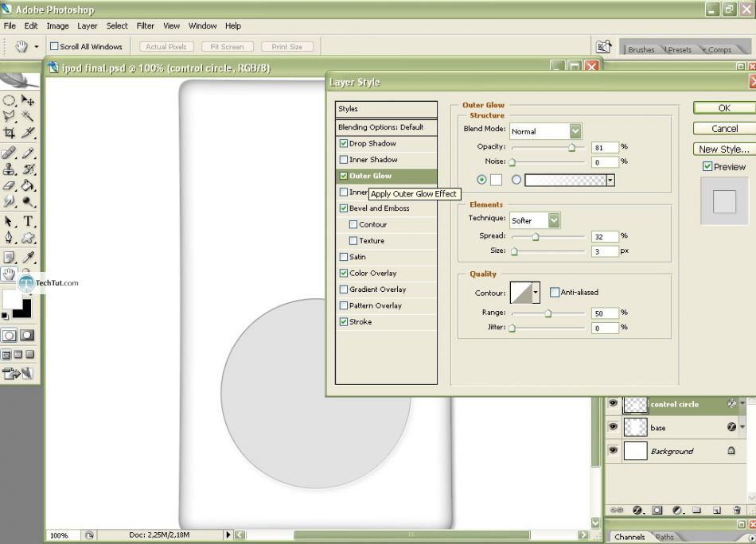Hide the Background layer eye icon
This screenshot has width=756, height=544.
(x=613, y=450)
